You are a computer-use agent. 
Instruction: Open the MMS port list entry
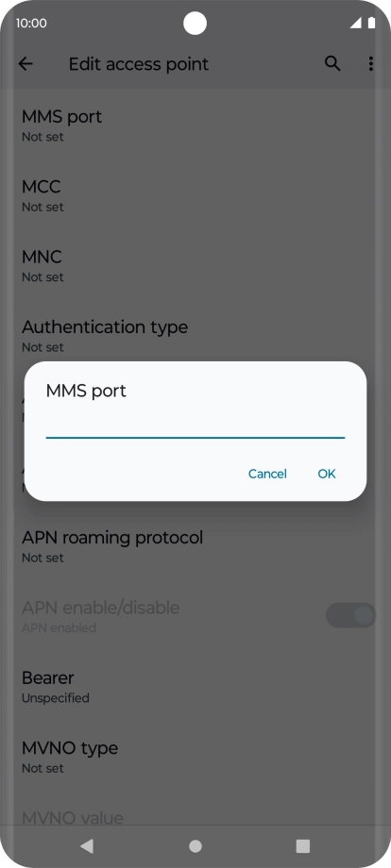pos(195,125)
